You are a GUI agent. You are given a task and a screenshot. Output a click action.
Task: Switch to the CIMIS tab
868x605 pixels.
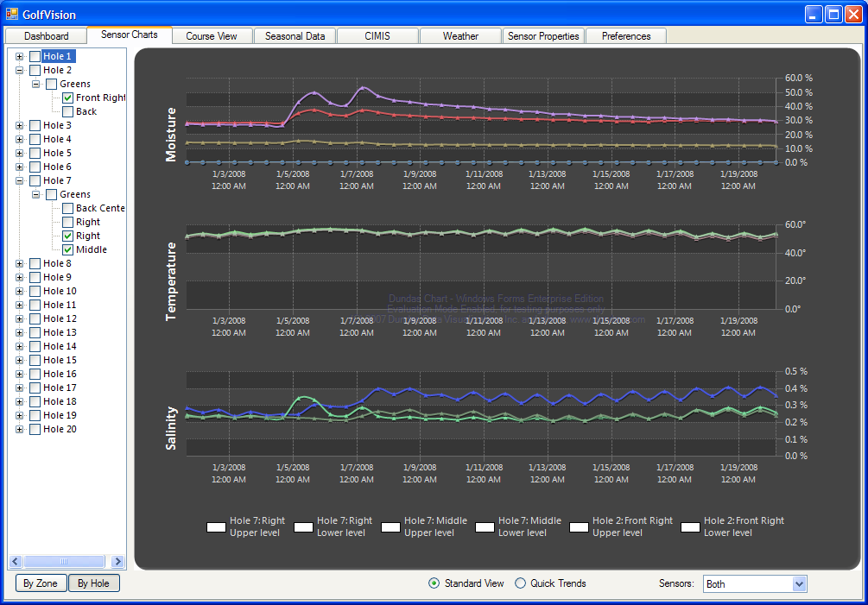pos(377,36)
